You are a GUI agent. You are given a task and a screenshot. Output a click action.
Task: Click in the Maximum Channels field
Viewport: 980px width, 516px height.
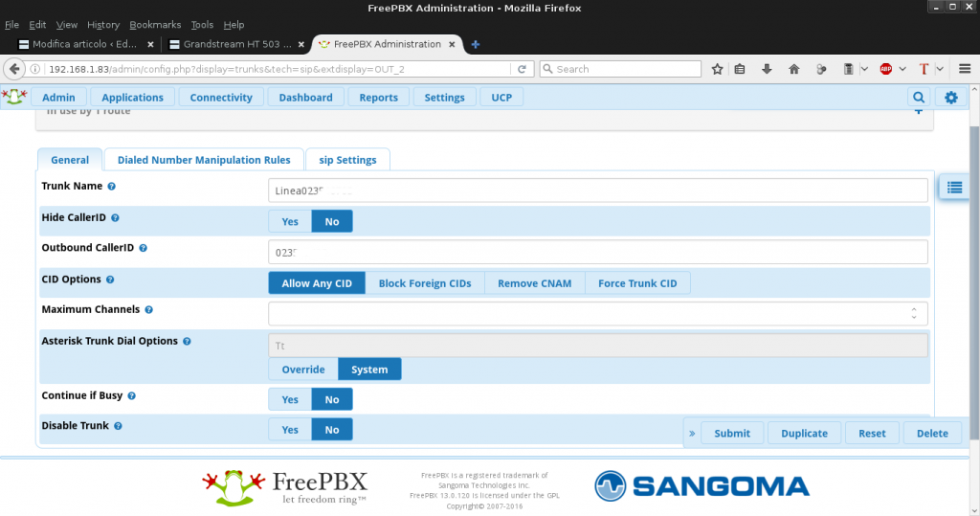(589, 314)
